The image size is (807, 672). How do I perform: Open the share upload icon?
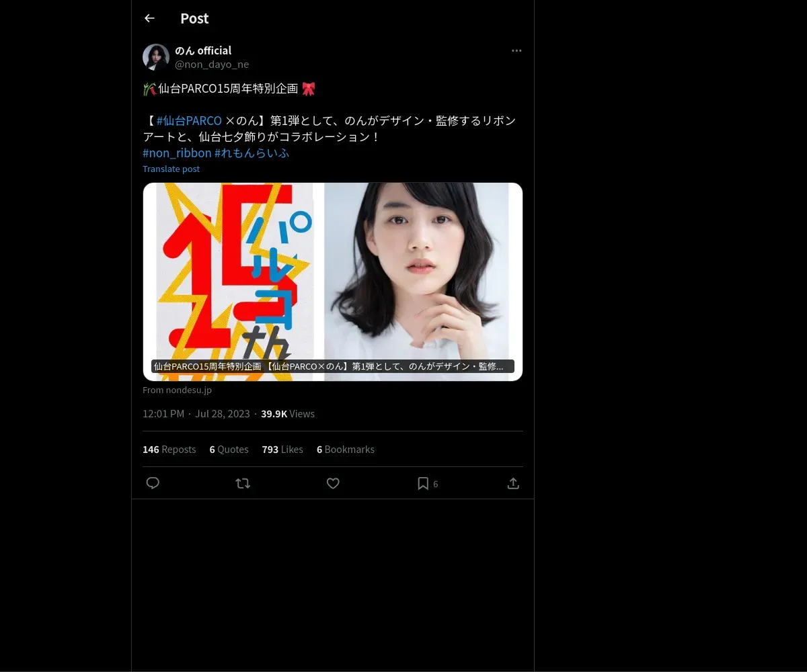tap(513, 483)
